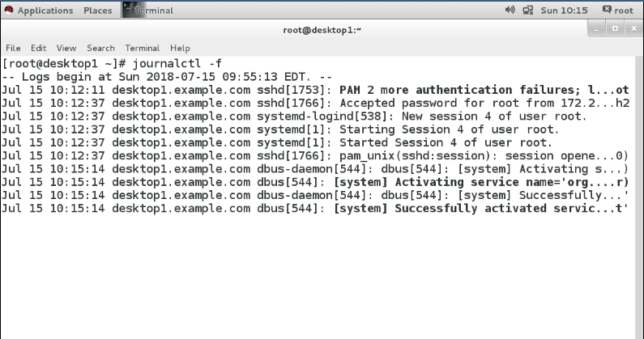
Task: Open the root user menu label
Action: point(626,11)
